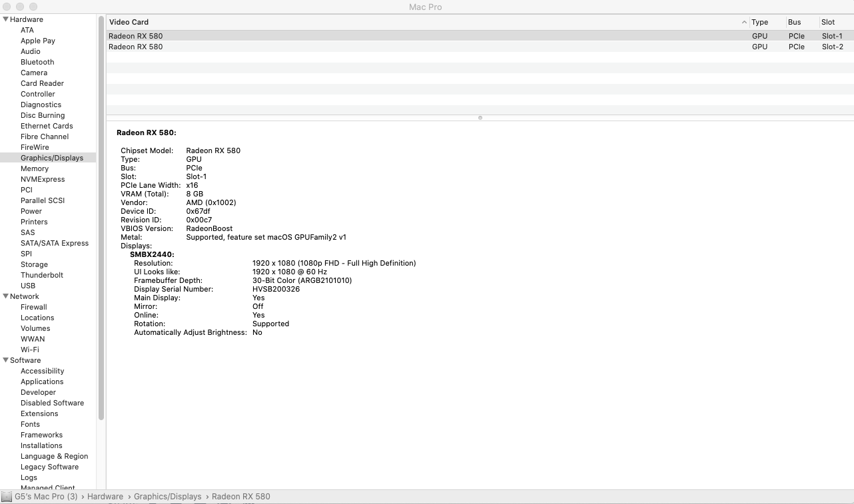854x504 pixels.
Task: Open Firewall under Network
Action: point(34,307)
